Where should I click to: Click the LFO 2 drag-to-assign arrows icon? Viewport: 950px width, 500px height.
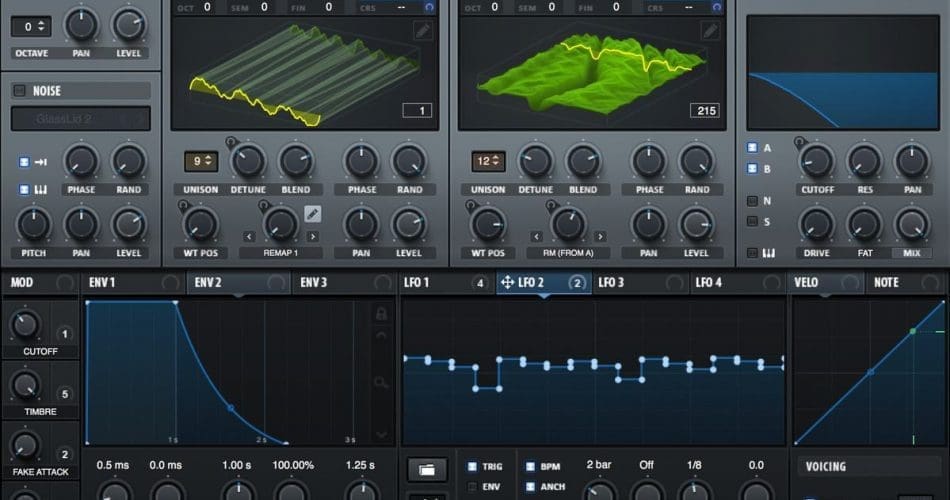[507, 282]
